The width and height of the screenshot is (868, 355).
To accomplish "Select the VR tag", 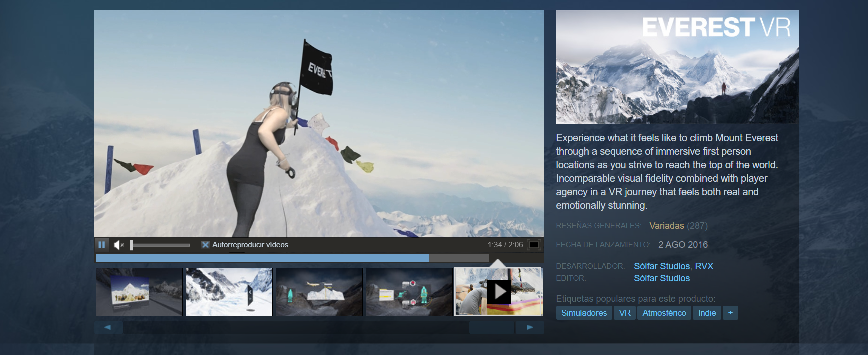I will (625, 313).
